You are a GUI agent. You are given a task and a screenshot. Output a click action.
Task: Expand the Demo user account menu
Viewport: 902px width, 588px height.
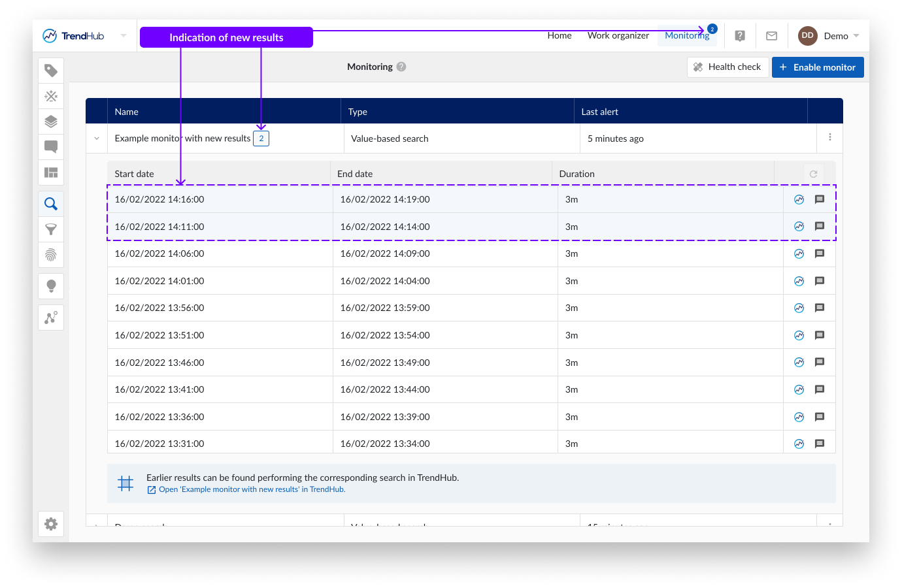pos(829,36)
